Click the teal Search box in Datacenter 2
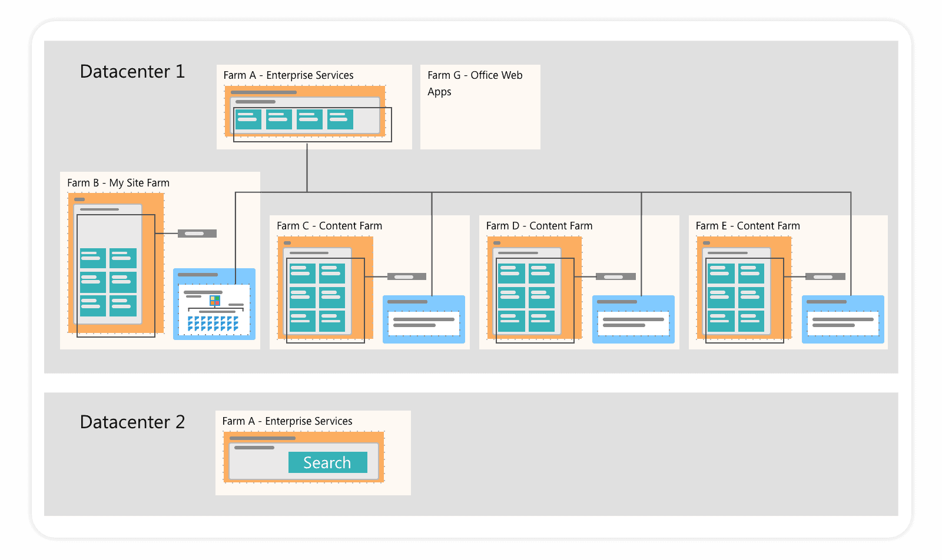The image size is (942, 560). click(328, 462)
